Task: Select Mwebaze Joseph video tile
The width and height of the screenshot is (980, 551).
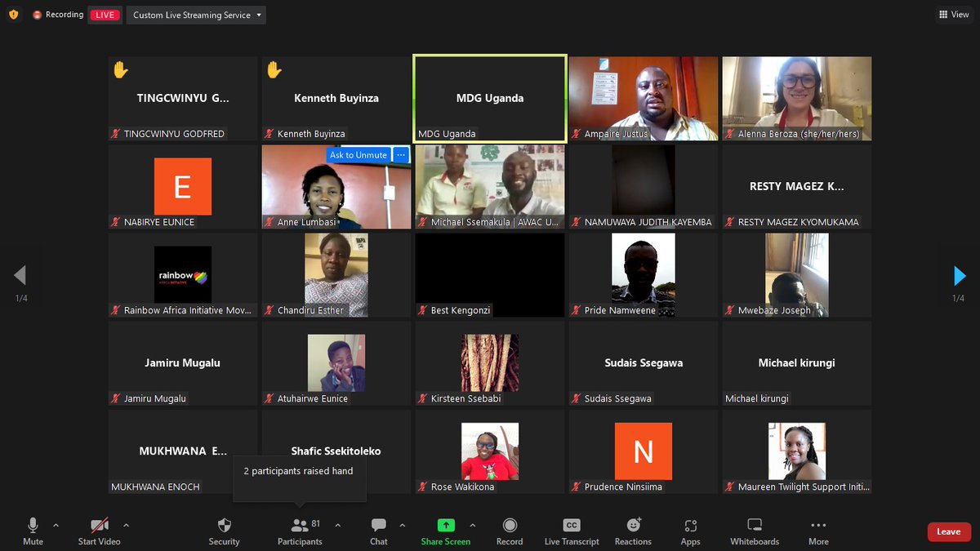Action: pyautogui.click(x=797, y=275)
